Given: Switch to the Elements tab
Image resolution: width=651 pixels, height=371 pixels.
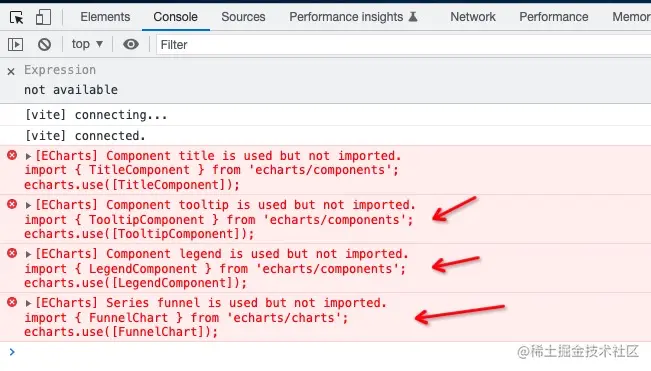Looking at the screenshot, I should tap(105, 17).
